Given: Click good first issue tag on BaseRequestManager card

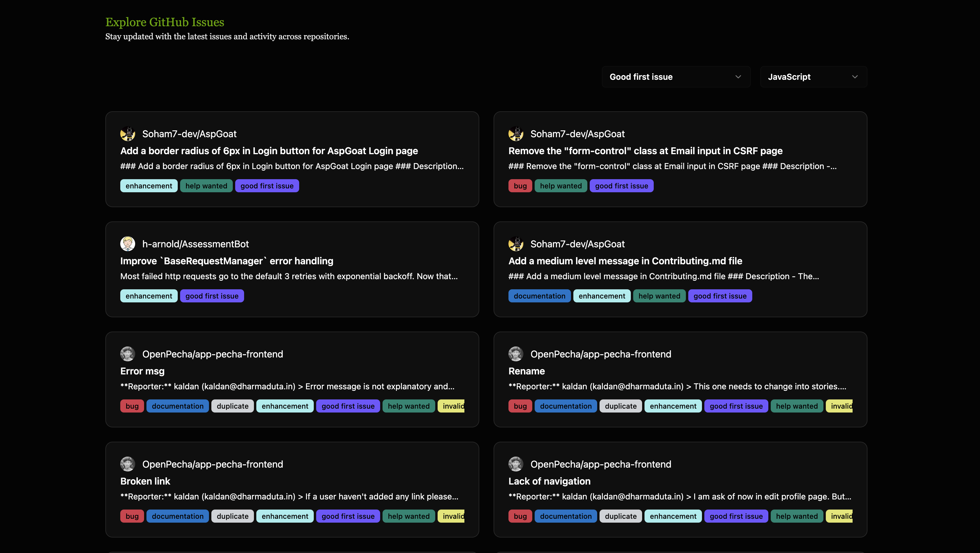Looking at the screenshot, I should coord(212,296).
